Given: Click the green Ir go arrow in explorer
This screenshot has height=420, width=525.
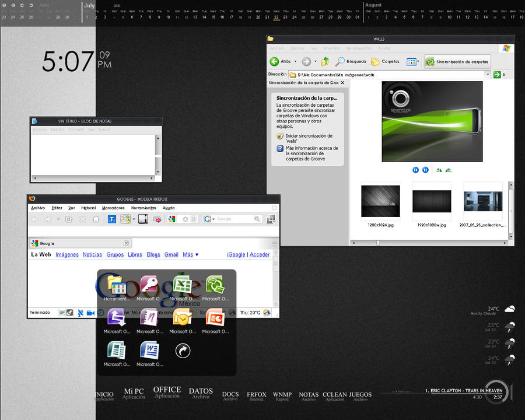Looking at the screenshot, I should [497, 74].
